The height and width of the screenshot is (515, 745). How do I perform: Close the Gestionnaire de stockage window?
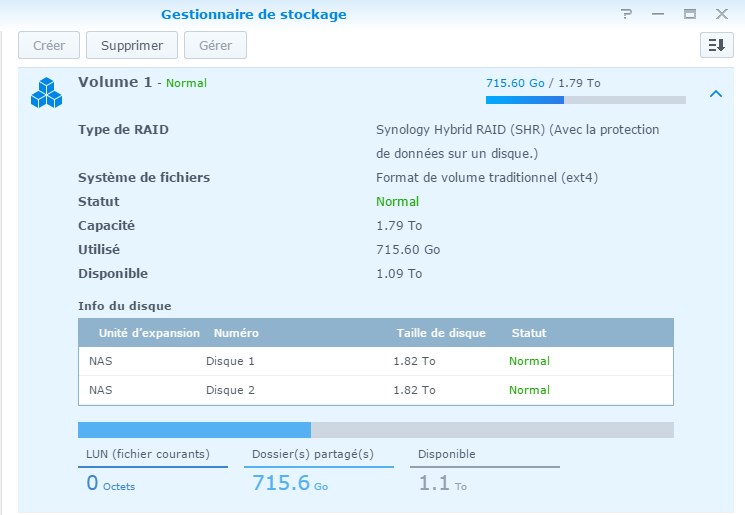tap(720, 15)
